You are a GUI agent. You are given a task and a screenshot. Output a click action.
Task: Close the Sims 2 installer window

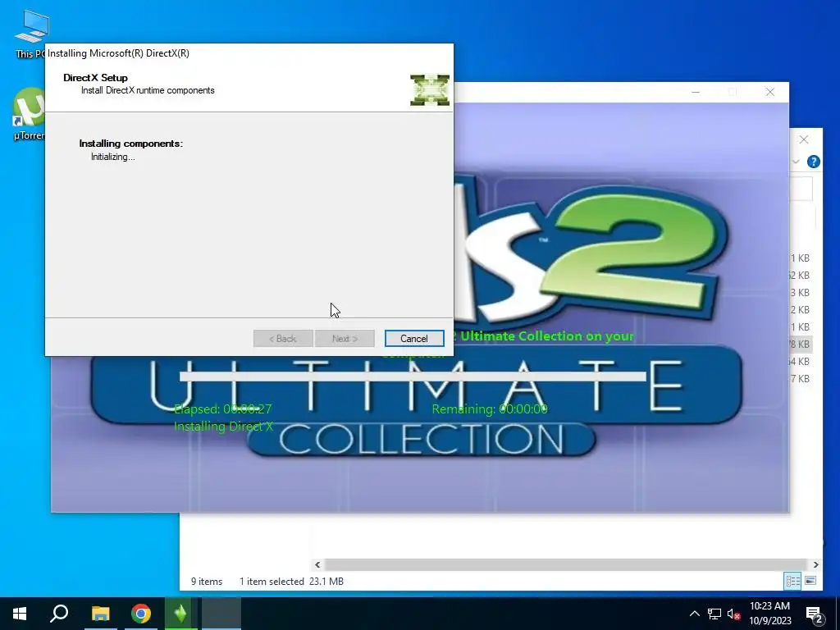point(769,92)
